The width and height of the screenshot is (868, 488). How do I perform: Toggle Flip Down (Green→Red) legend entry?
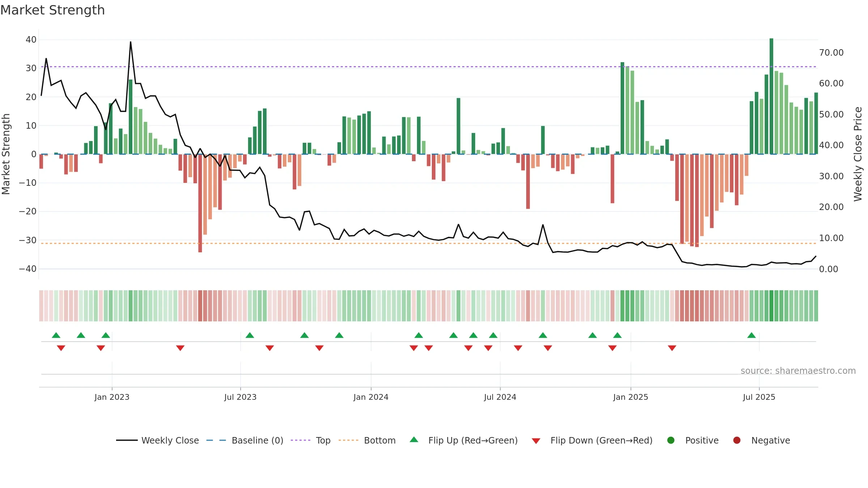(x=592, y=440)
